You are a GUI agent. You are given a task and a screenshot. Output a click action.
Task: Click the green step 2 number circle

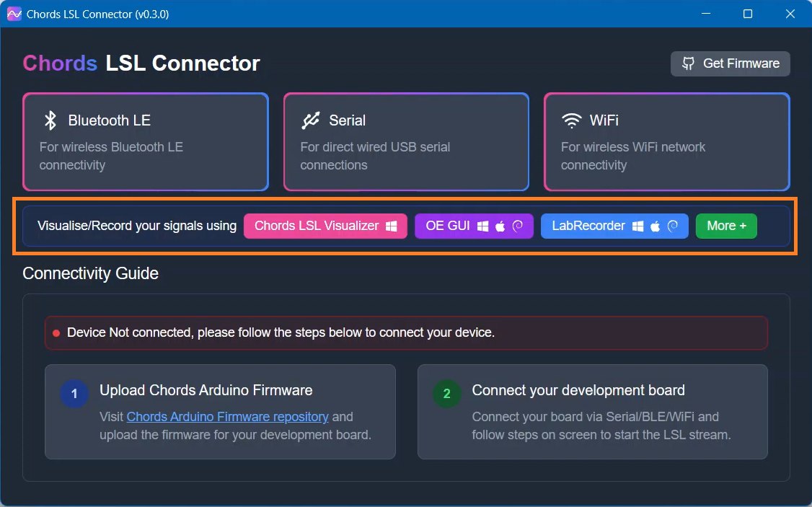446,394
